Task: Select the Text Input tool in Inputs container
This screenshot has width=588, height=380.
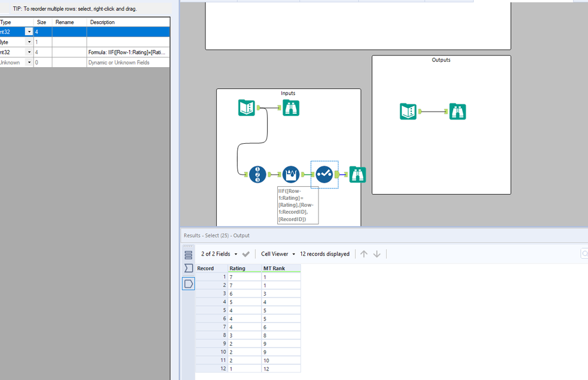Action: (247, 108)
